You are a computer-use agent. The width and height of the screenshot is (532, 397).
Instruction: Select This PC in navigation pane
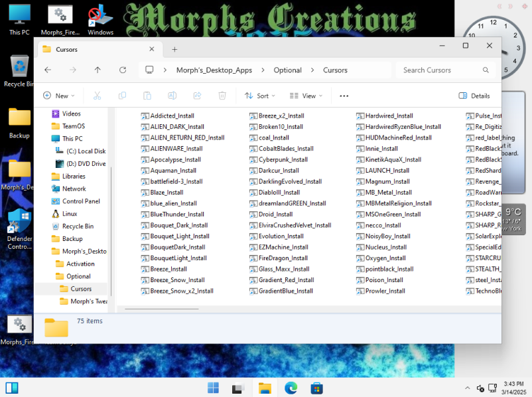[x=72, y=139]
